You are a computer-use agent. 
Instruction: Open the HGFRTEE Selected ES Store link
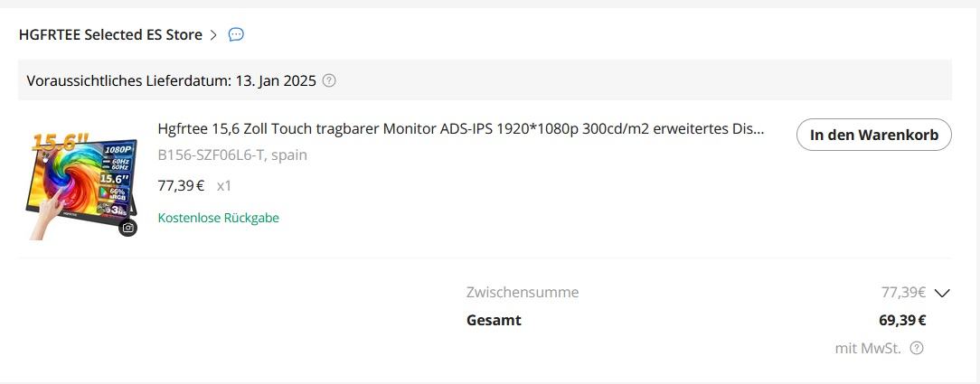pos(110,35)
